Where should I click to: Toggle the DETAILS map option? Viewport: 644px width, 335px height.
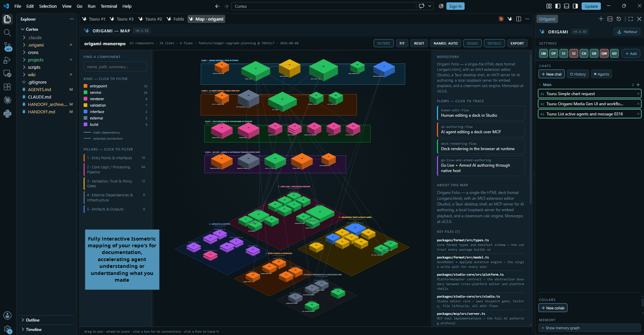[494, 43]
